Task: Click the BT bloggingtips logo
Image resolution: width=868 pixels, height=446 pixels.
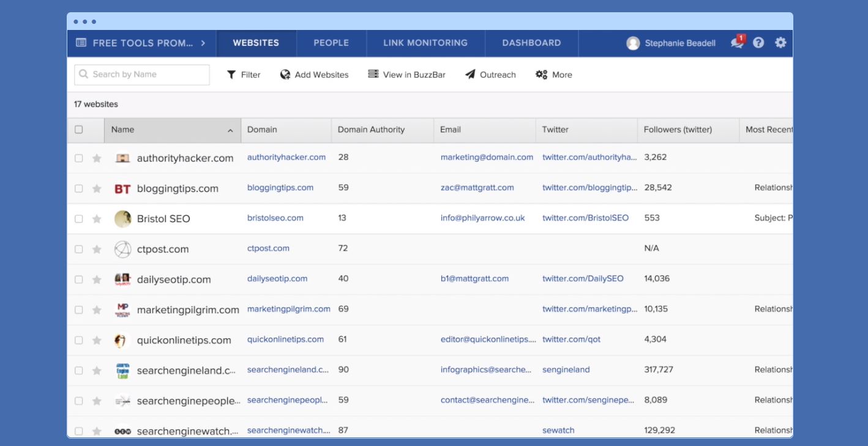Action: point(122,189)
